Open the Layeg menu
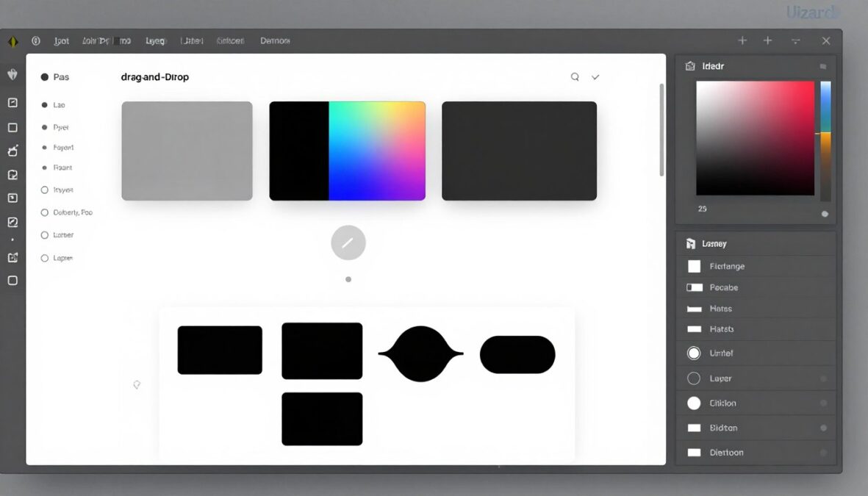 click(x=156, y=41)
